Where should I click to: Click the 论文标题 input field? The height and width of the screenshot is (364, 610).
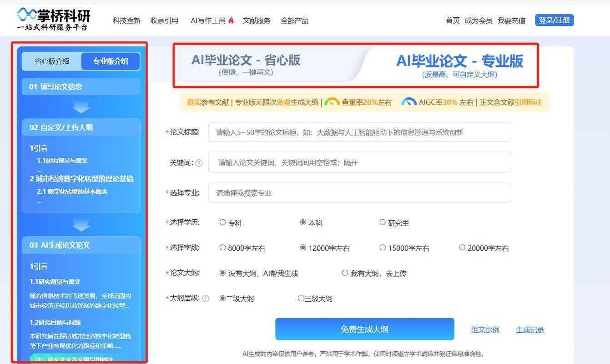click(359, 132)
